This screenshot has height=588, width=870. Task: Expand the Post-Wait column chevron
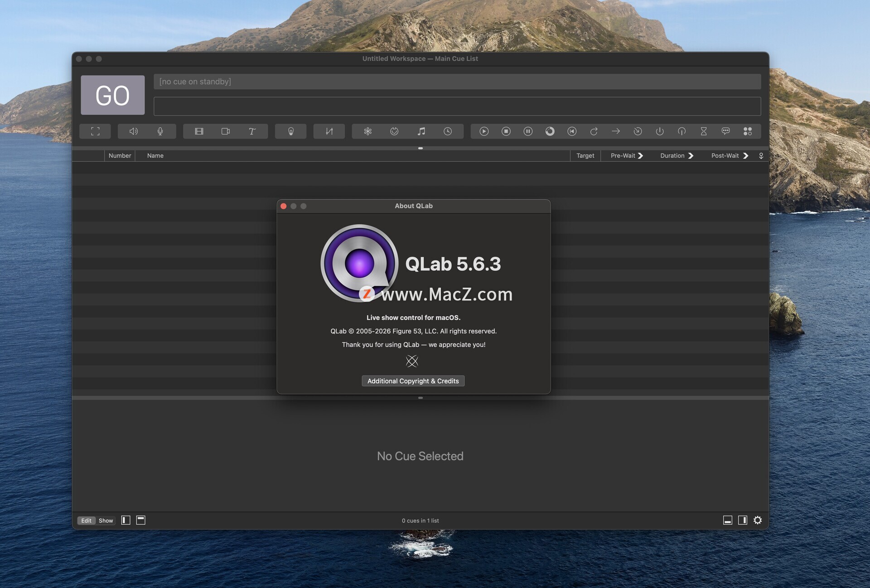[x=745, y=155]
